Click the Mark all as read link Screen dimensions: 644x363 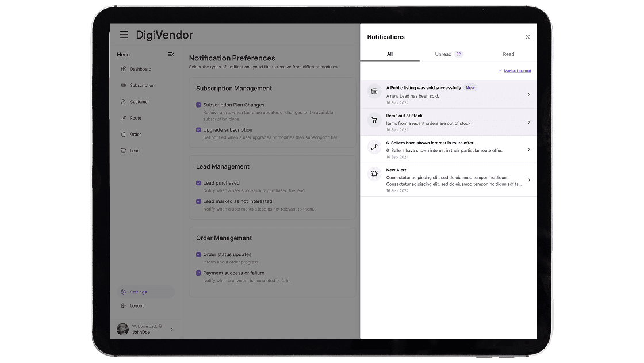(x=515, y=70)
